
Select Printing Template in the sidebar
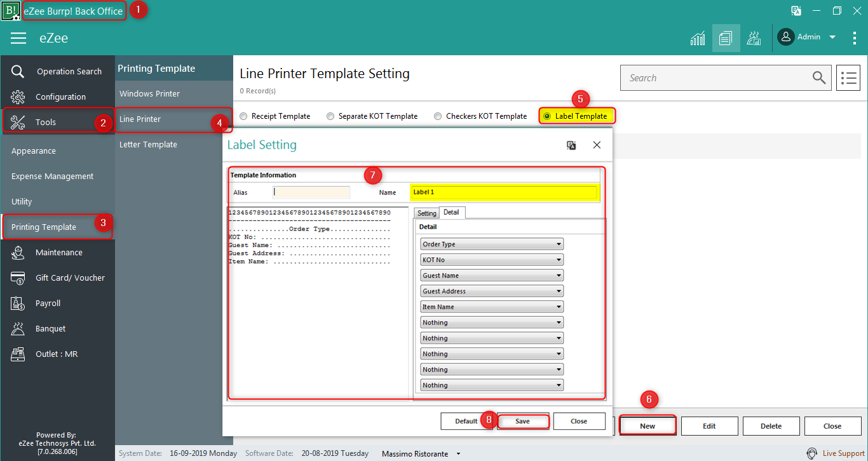coord(44,227)
